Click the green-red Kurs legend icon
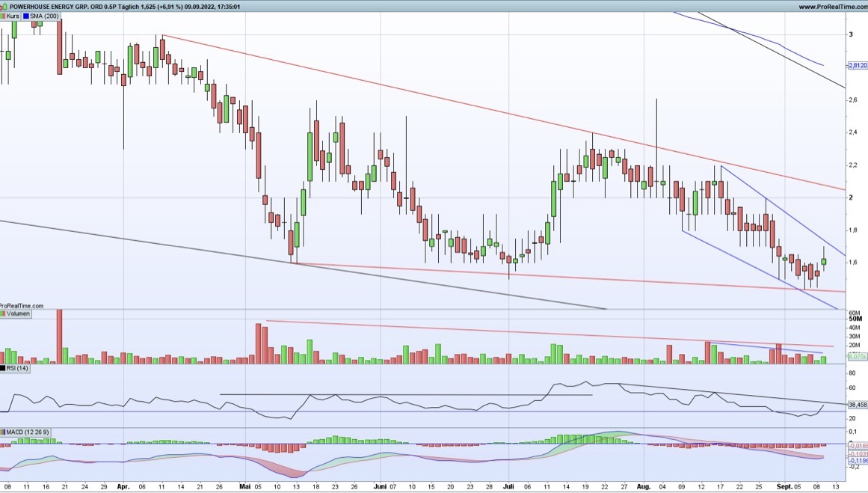This screenshot has height=493, width=868. tap(3, 16)
